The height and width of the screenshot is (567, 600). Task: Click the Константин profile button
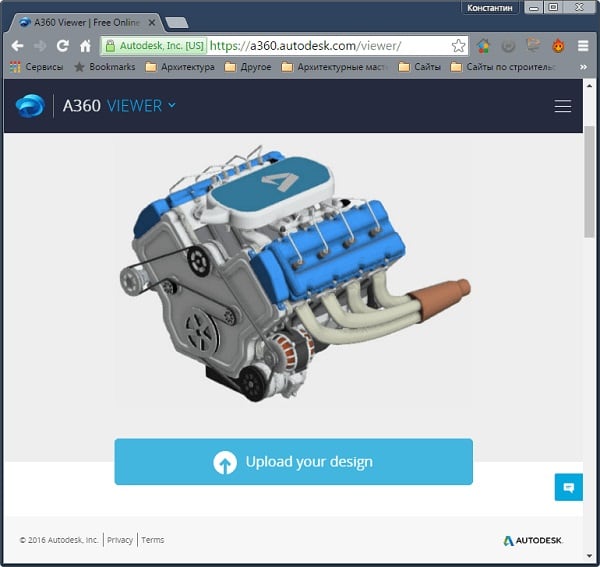click(x=489, y=8)
